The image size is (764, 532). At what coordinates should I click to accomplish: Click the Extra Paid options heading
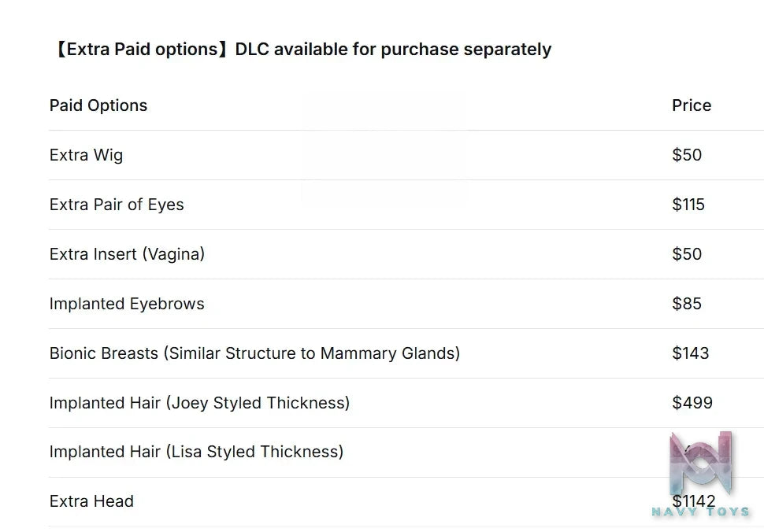(302, 49)
